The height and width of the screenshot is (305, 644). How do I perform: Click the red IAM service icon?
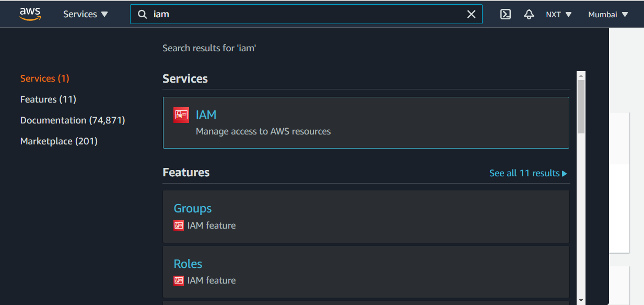pyautogui.click(x=181, y=115)
